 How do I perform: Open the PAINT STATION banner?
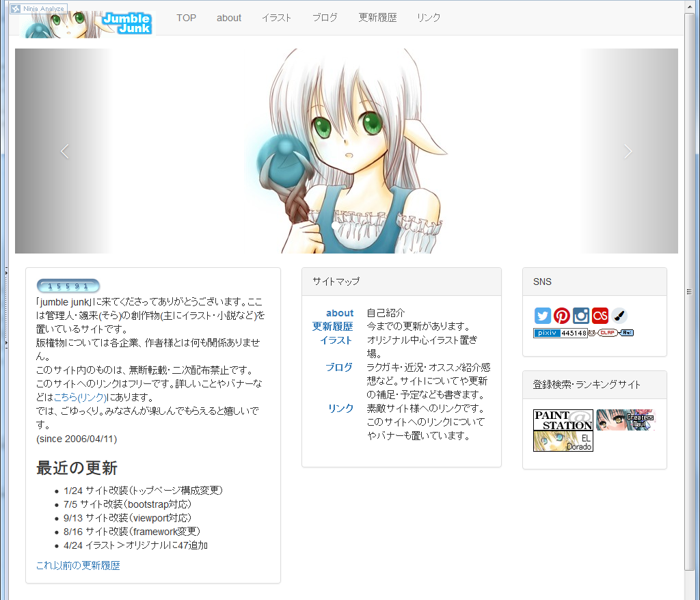point(563,420)
